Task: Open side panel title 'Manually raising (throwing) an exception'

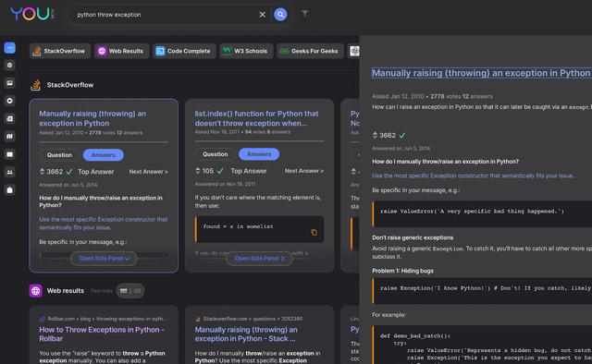Action: 481,73
